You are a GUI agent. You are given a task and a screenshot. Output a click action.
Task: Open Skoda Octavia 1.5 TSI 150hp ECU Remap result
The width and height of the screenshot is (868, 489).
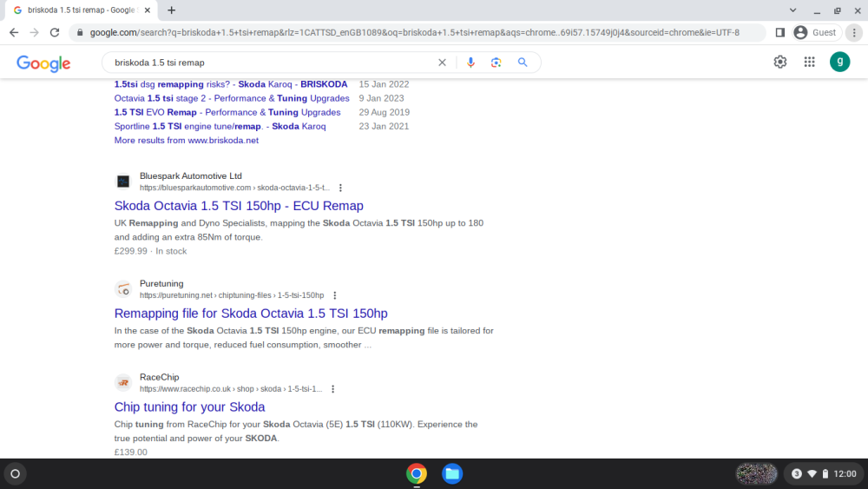[239, 206]
